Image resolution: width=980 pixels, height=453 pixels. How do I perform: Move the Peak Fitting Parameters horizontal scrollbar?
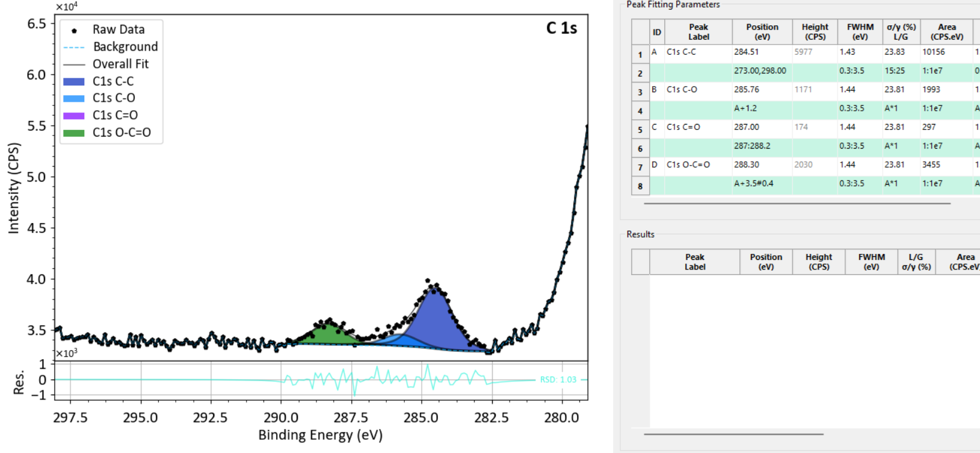tap(797, 203)
